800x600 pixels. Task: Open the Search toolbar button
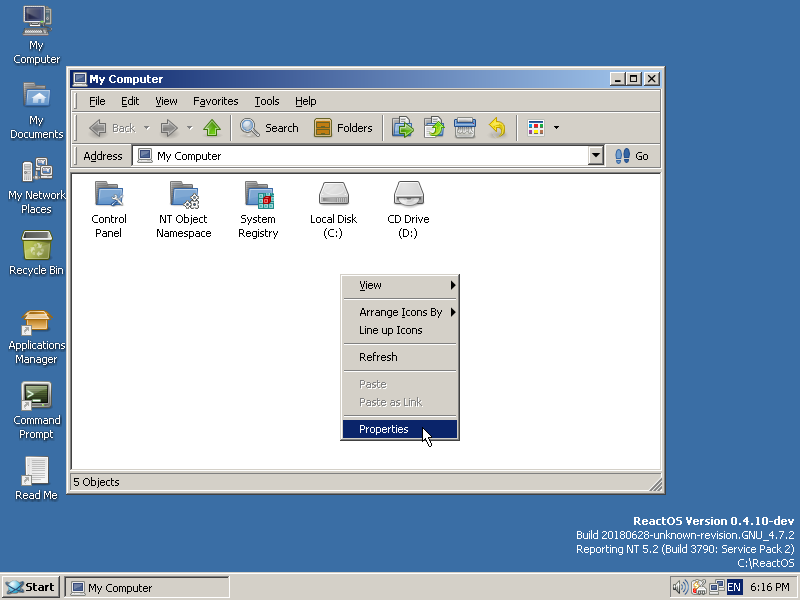tap(269, 128)
